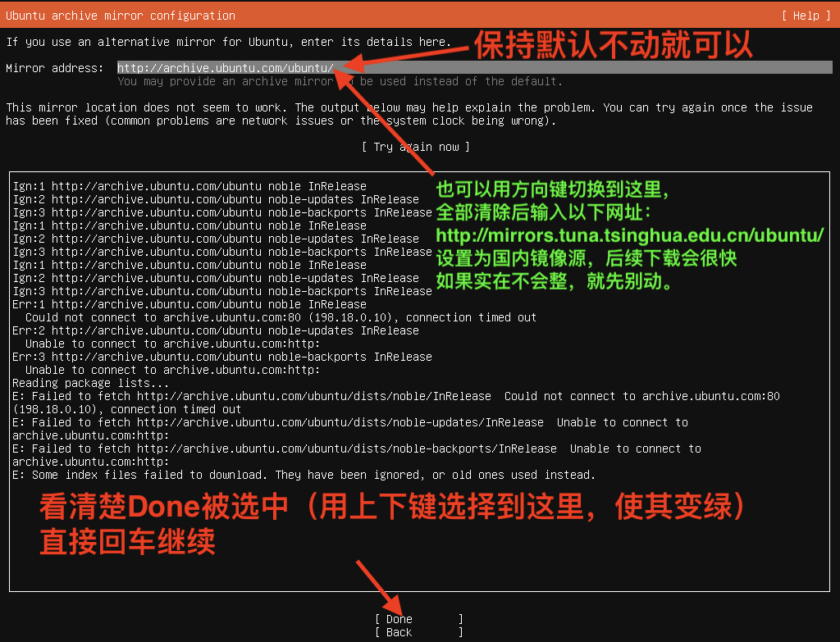Screen dimensions: 840x642
Task: Click 'E: Failed to fetch' noble-updates/InRelease line
Action: pos(350,429)
